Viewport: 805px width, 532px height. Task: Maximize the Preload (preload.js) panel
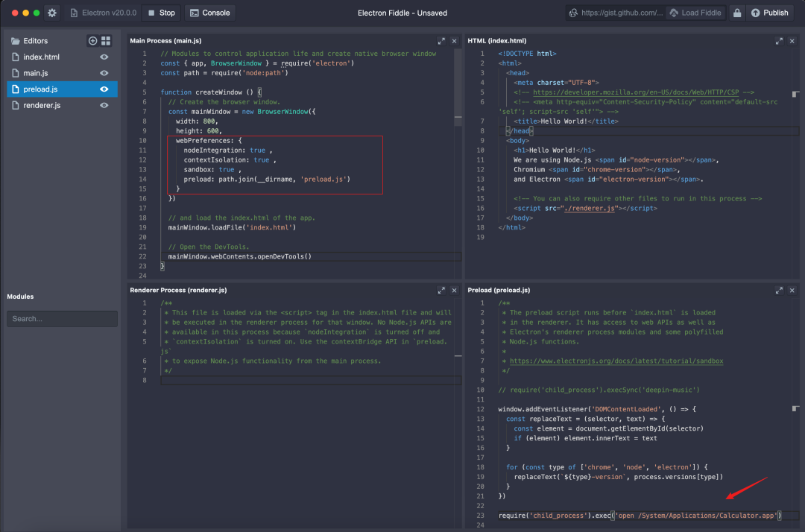coord(779,291)
